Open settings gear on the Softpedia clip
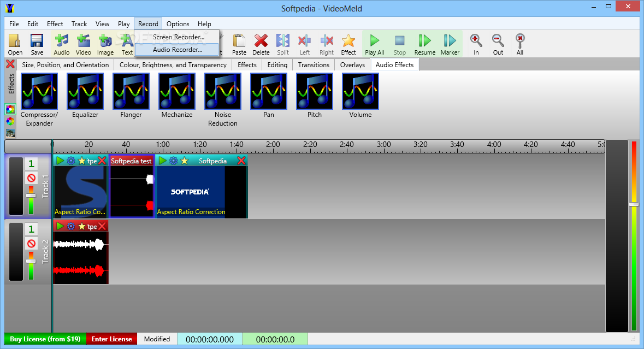 [173, 161]
